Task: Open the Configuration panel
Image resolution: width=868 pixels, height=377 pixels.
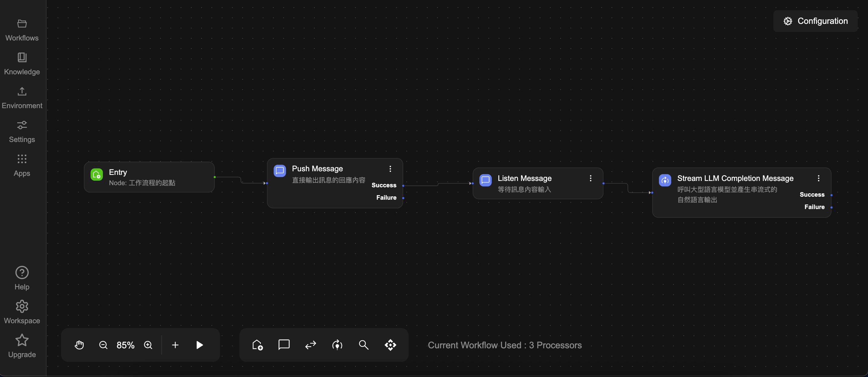Action: pos(815,21)
